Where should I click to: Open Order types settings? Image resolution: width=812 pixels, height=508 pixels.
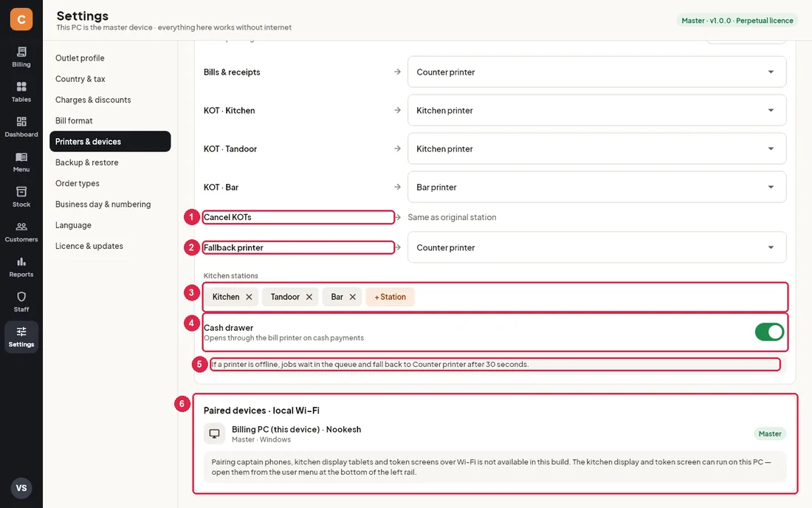tap(110, 183)
